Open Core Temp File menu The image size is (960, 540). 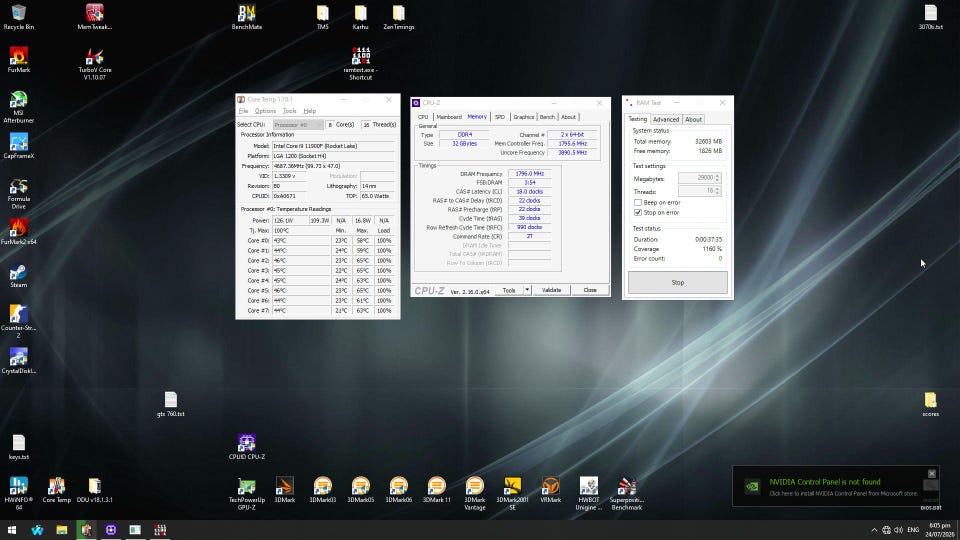243,111
